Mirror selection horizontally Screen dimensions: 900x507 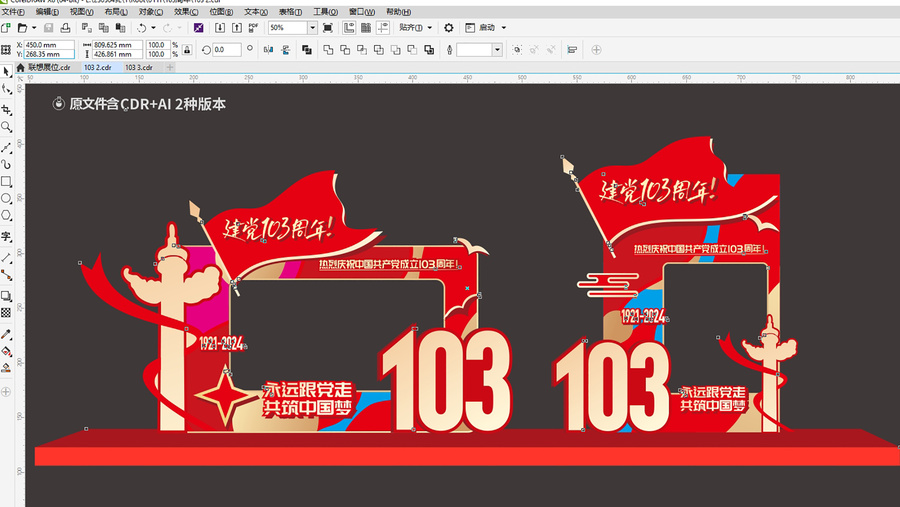point(268,50)
